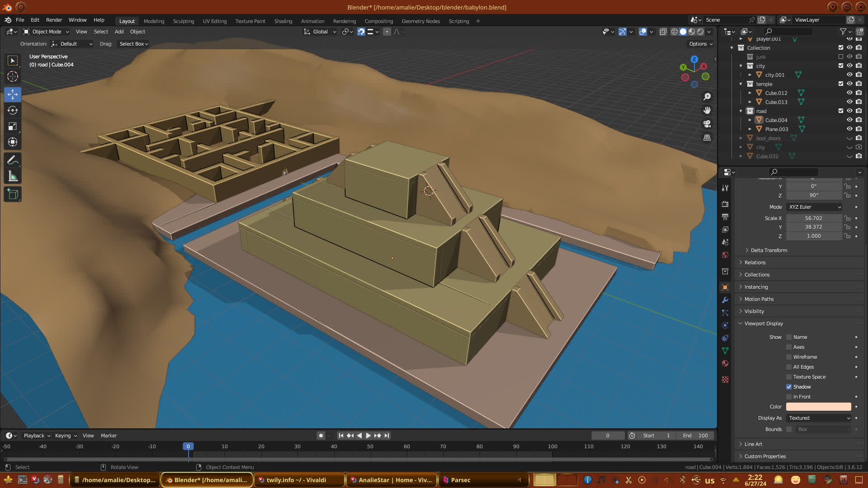Activate the Annotate pencil tool

coord(13,160)
